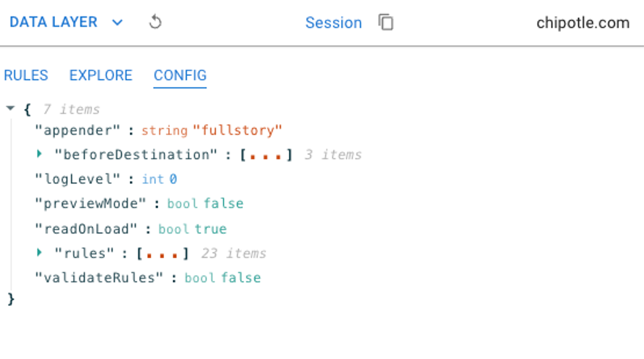Screen dimensions: 644x359
Task: Click the Session link
Action: pyautogui.click(x=333, y=23)
